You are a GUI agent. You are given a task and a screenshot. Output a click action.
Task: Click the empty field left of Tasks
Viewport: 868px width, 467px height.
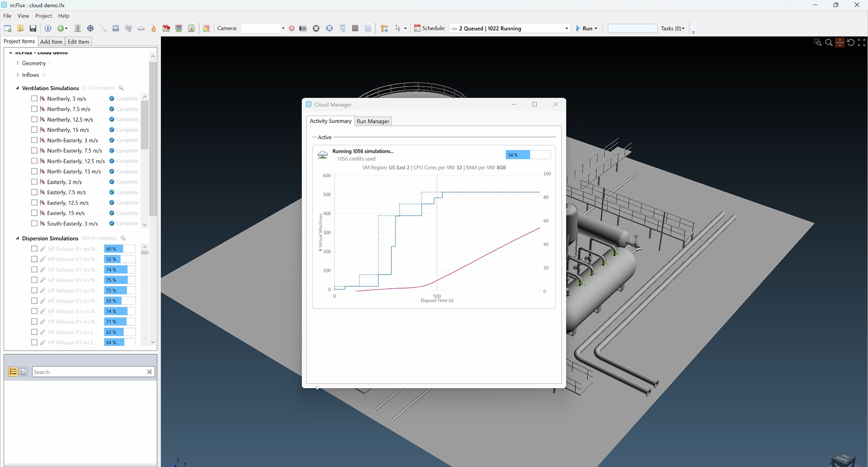(x=632, y=29)
